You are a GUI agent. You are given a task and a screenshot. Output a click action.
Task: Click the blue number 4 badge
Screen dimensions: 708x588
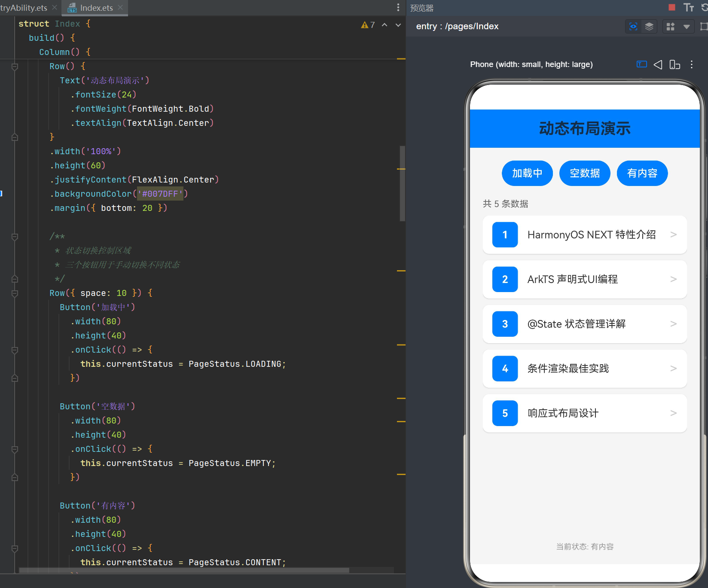coord(505,369)
